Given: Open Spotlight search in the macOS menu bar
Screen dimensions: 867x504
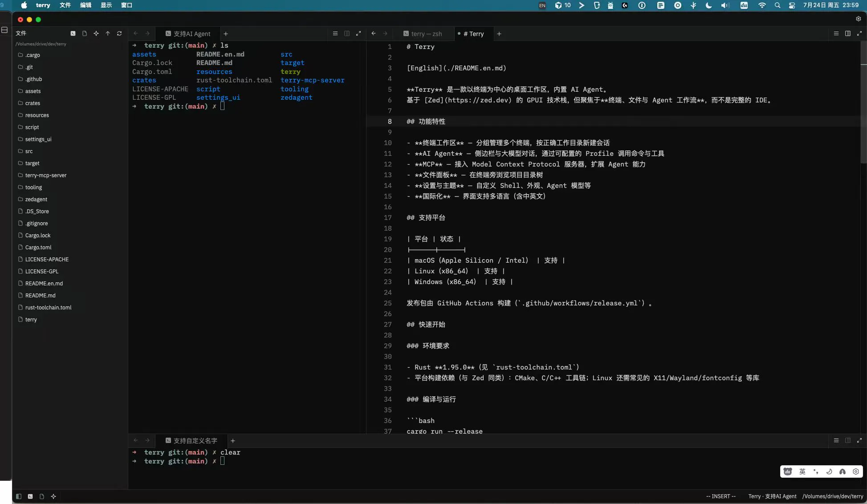Looking at the screenshot, I should click(777, 5).
